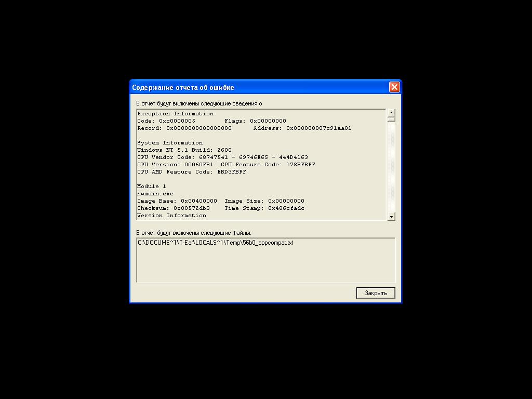This screenshot has height=399, width=532.
Task: Click the scrollbar down arrow in report details
Action: pyautogui.click(x=391, y=217)
